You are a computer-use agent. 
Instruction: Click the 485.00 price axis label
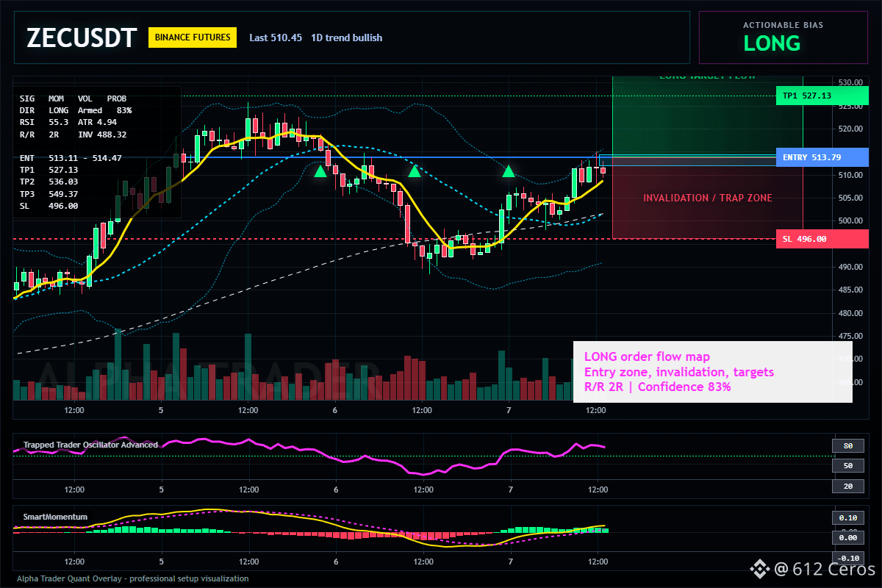coord(850,290)
